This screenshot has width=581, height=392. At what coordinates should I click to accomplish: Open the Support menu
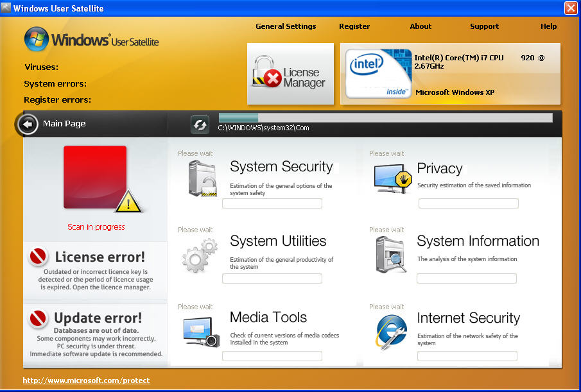coord(484,26)
